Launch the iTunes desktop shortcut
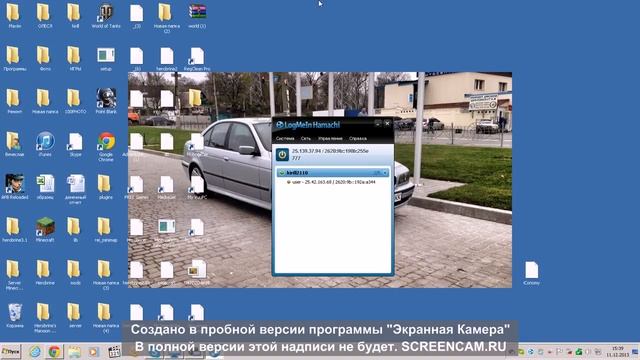Viewport: 640px width, 360px height. coord(45,144)
